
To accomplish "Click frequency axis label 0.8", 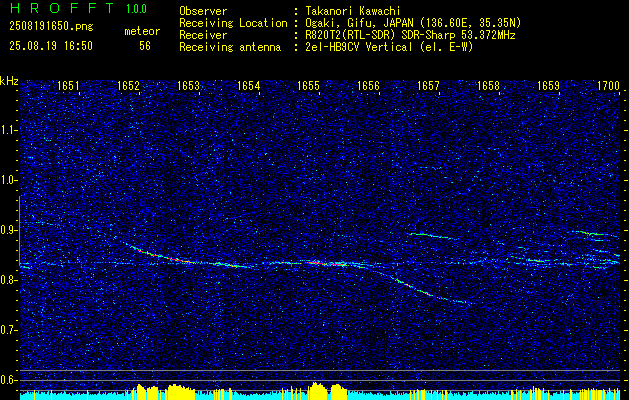I will coord(8,280).
